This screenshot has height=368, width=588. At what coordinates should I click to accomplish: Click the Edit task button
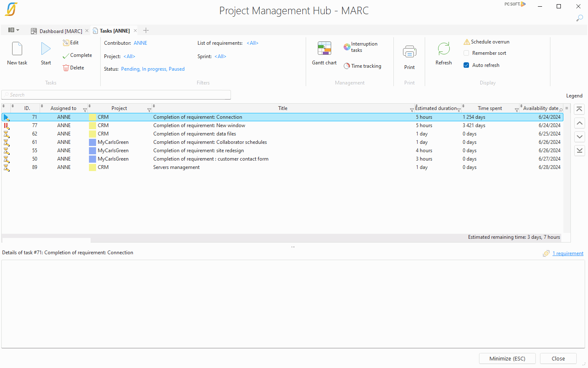coord(71,43)
